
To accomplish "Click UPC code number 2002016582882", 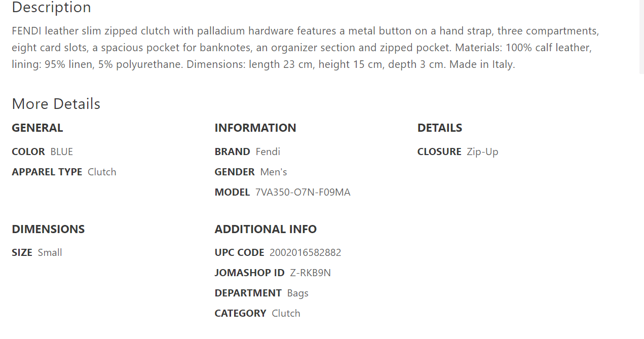I will pos(306,252).
